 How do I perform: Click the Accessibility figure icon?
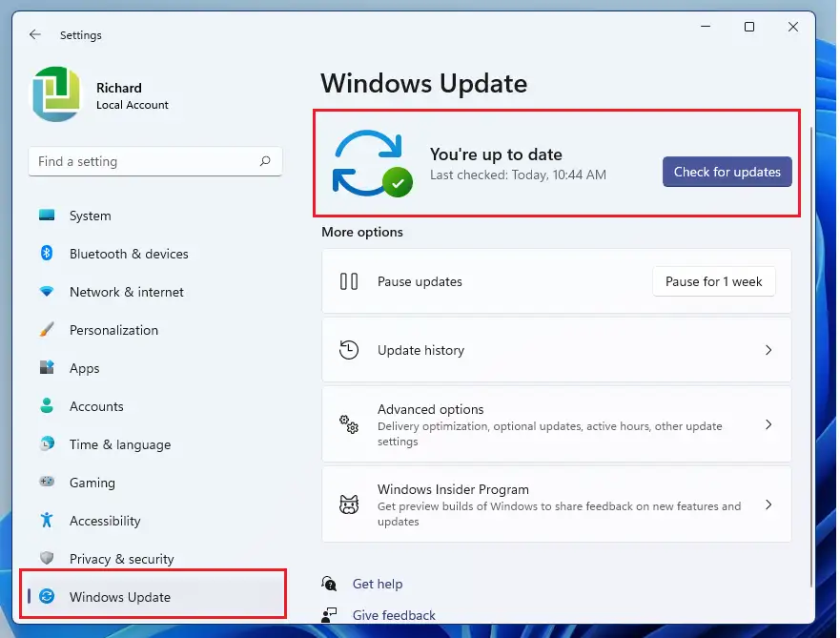pyautogui.click(x=47, y=520)
